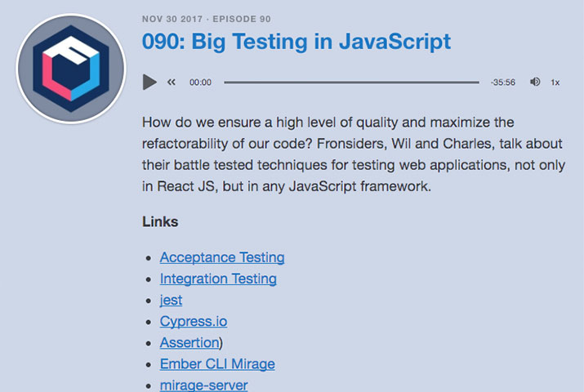584x392 pixels.
Task: Click the episode description paragraph
Action: point(327,154)
